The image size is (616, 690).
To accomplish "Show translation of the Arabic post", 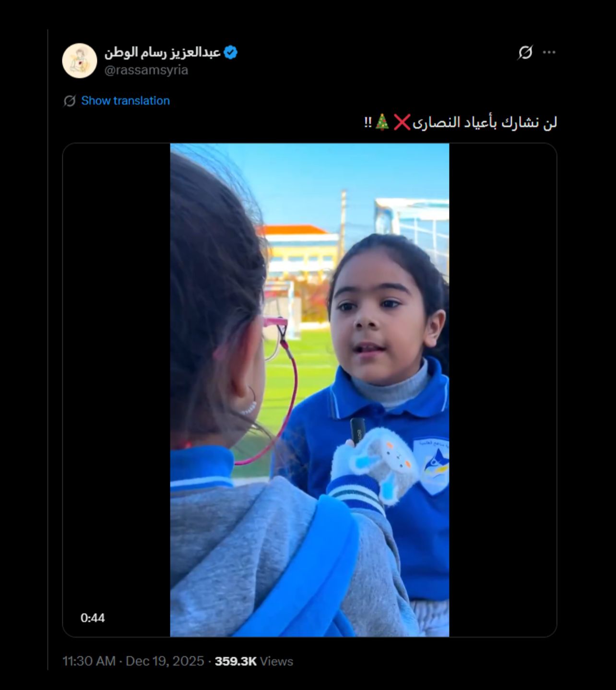I will click(x=125, y=101).
